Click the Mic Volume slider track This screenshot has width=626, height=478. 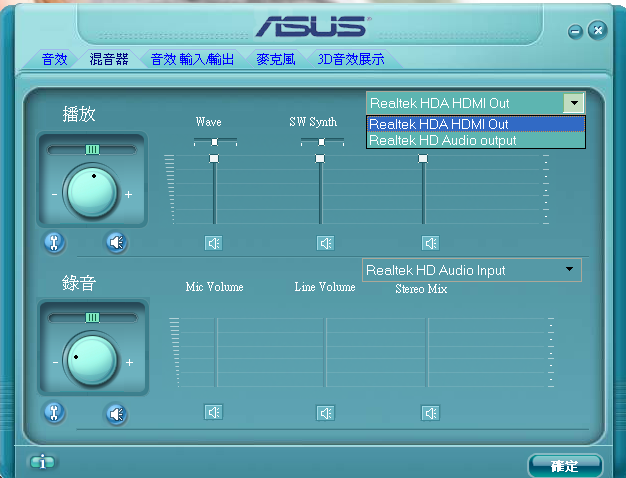point(217,353)
